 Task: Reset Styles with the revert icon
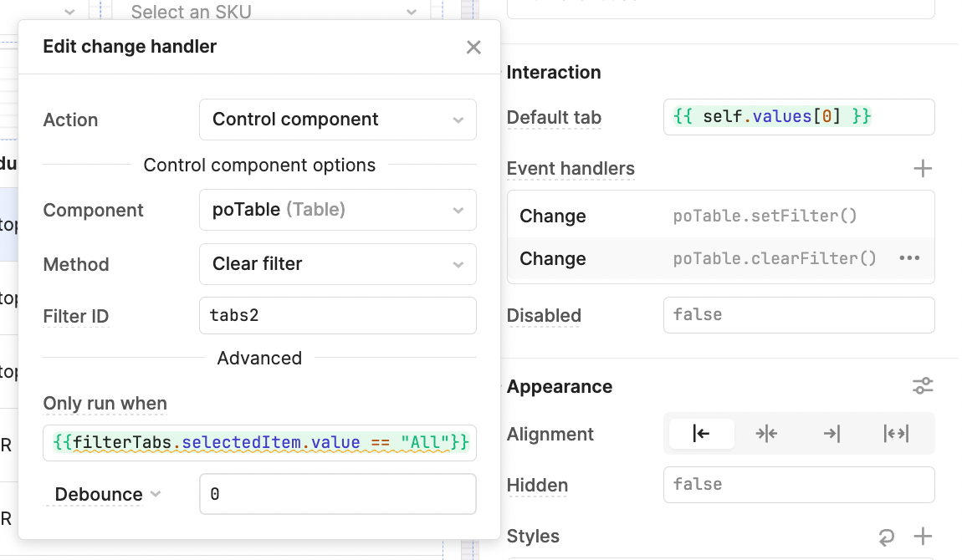[x=886, y=537]
